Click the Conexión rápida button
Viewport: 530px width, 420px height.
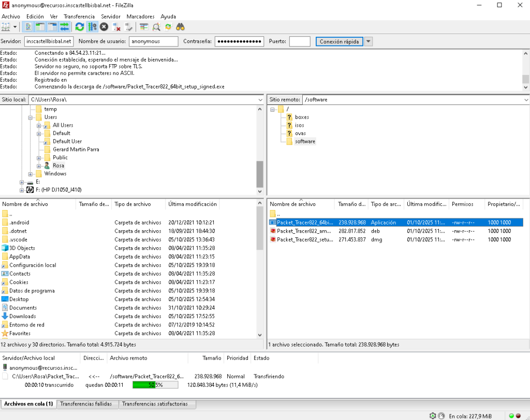point(339,41)
